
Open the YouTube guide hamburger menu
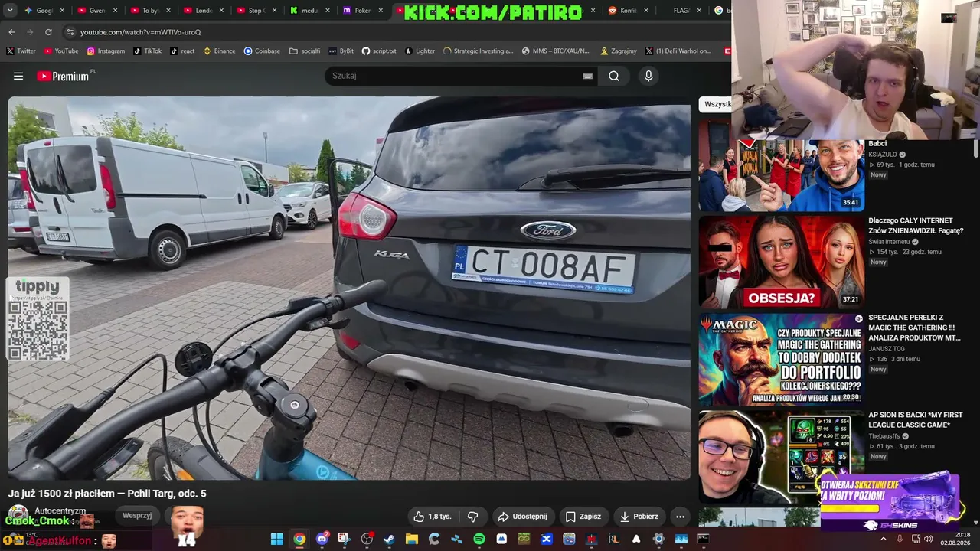click(x=18, y=76)
